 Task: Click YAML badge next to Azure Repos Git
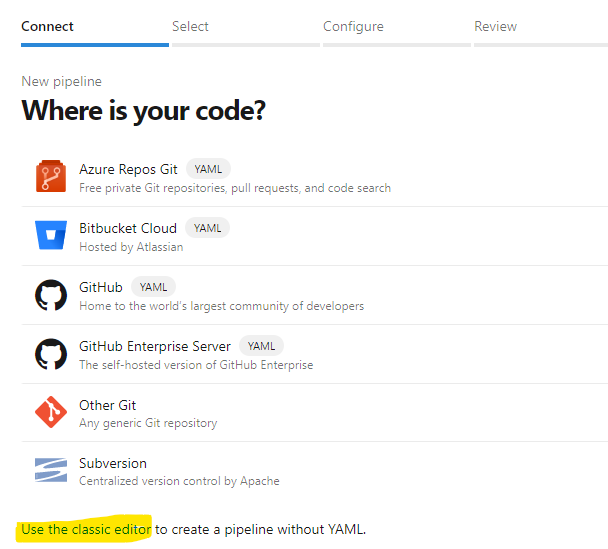pos(208,169)
